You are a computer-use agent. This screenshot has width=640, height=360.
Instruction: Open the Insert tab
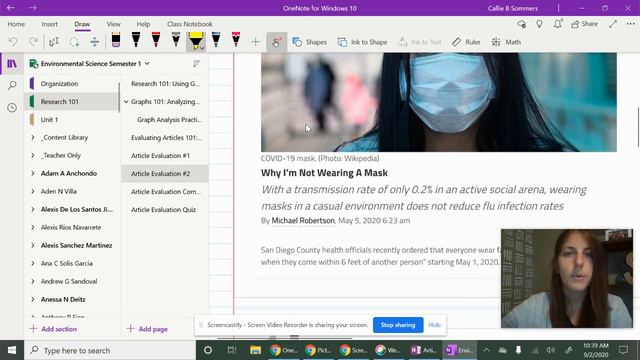49,24
